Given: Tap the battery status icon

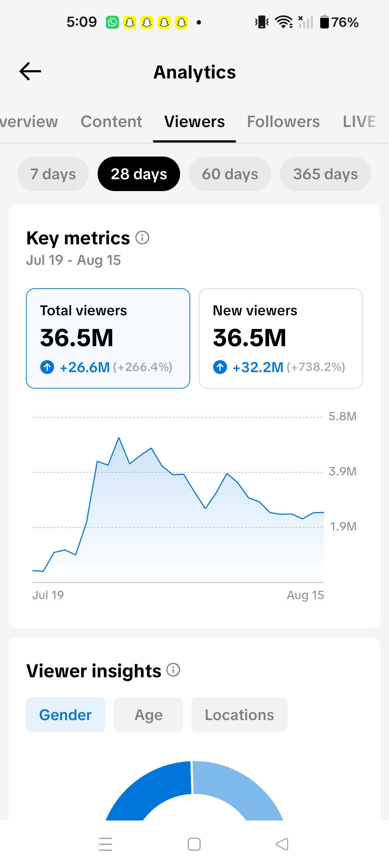Looking at the screenshot, I should pos(325,22).
